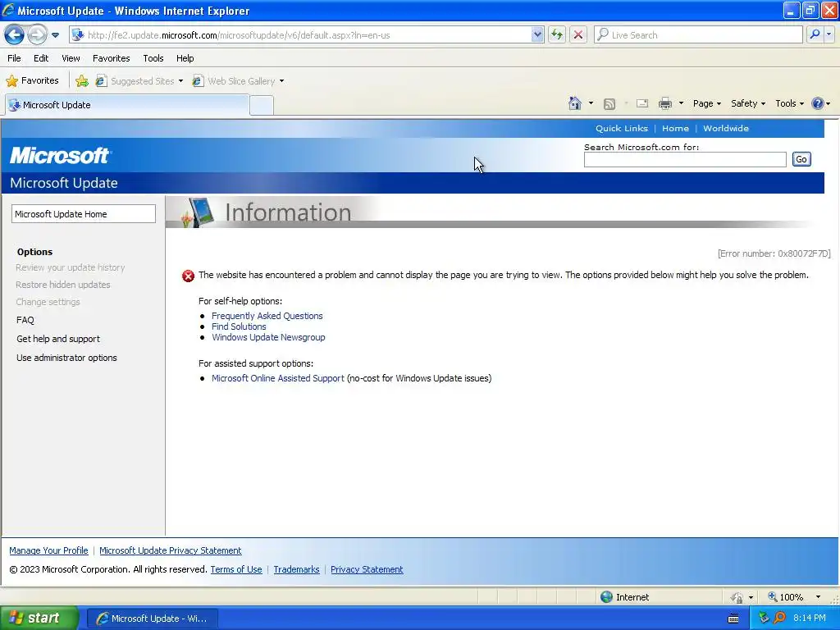Open the search provider dropdown arrow
Screen dimensions: 840x630
click(829, 35)
